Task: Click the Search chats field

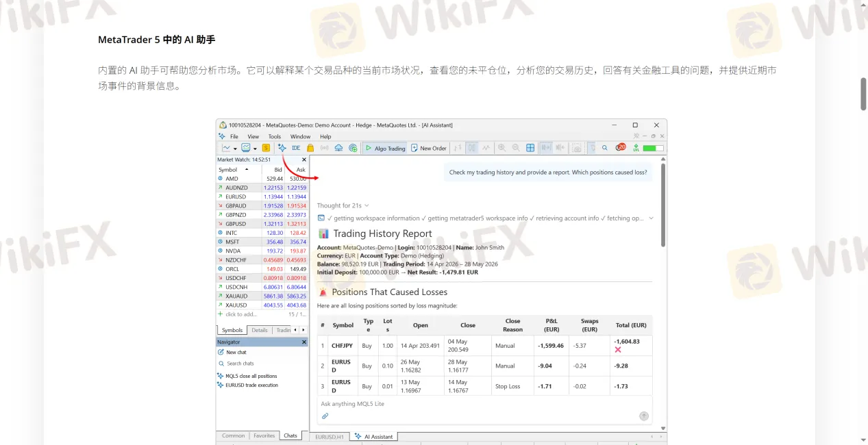Action: pyautogui.click(x=262, y=364)
